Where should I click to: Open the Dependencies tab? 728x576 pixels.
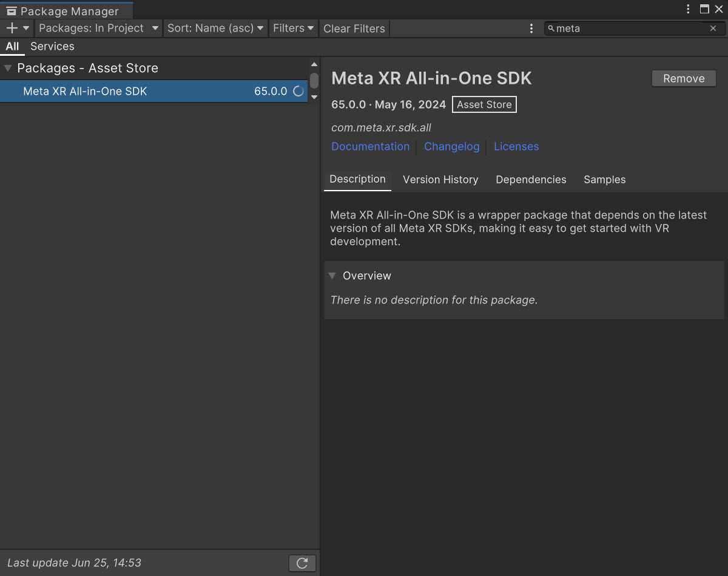coord(531,180)
